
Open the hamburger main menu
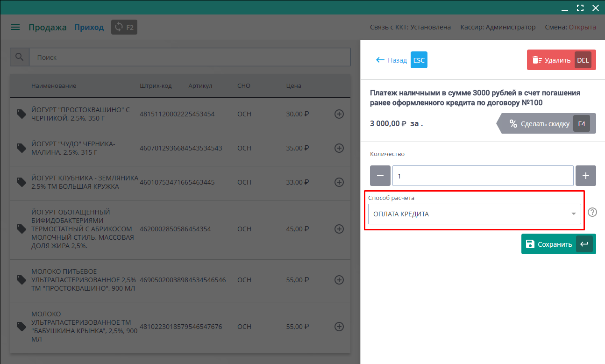click(15, 27)
